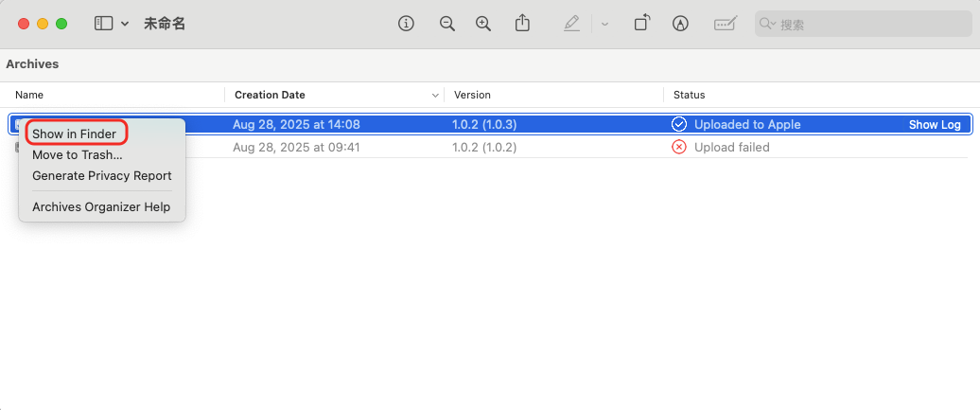980x410 pixels.
Task: Select the highlight pen tool
Action: [x=571, y=24]
